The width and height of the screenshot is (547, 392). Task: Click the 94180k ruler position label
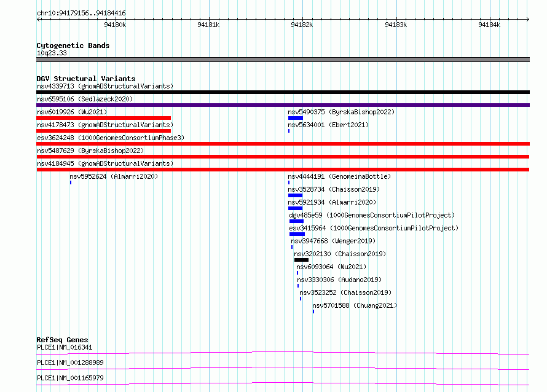click(115, 25)
